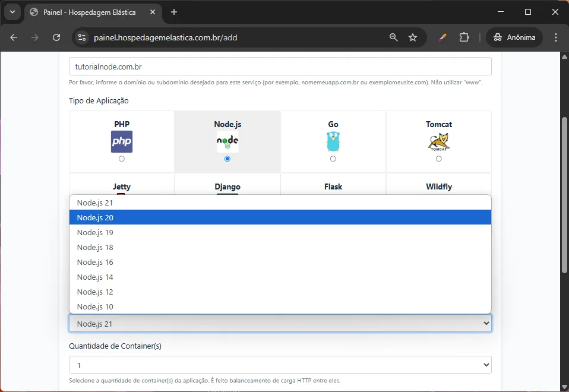This screenshot has width=569, height=392.
Task: Select the PHP radio button
Action: [122, 159]
